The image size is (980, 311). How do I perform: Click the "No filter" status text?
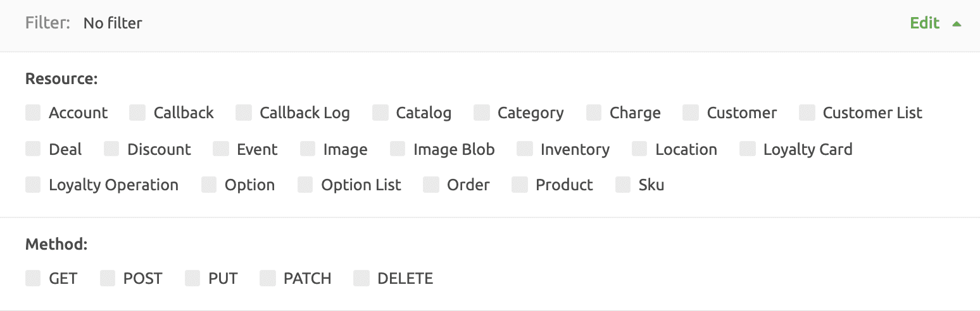click(113, 24)
